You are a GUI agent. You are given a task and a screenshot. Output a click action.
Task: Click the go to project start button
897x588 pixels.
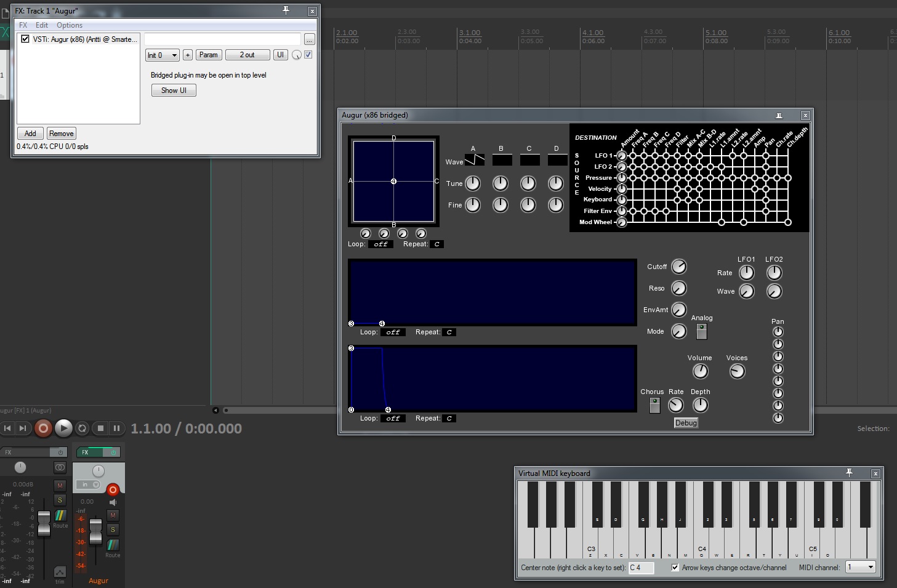tap(7, 428)
